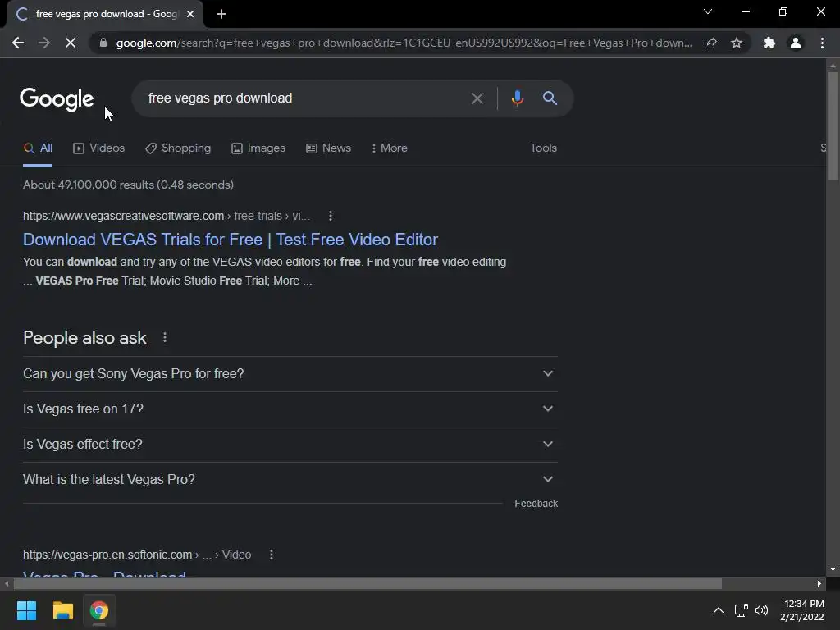Click the vegas-pro.en.softonic.com URL
Screen dimensions: 840x630
137,555
